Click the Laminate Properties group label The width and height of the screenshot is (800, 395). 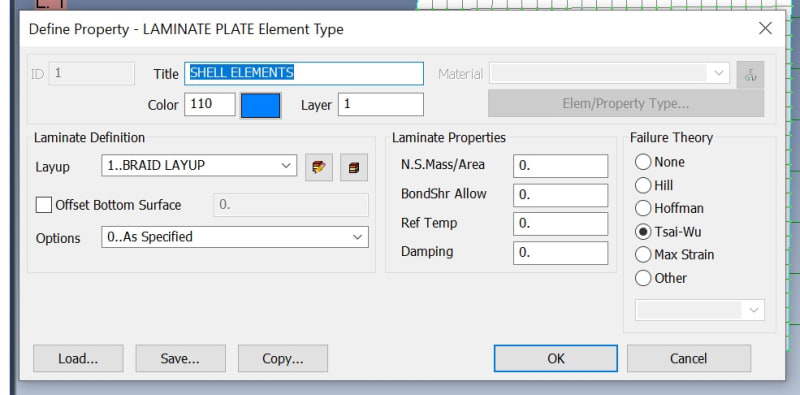click(449, 138)
